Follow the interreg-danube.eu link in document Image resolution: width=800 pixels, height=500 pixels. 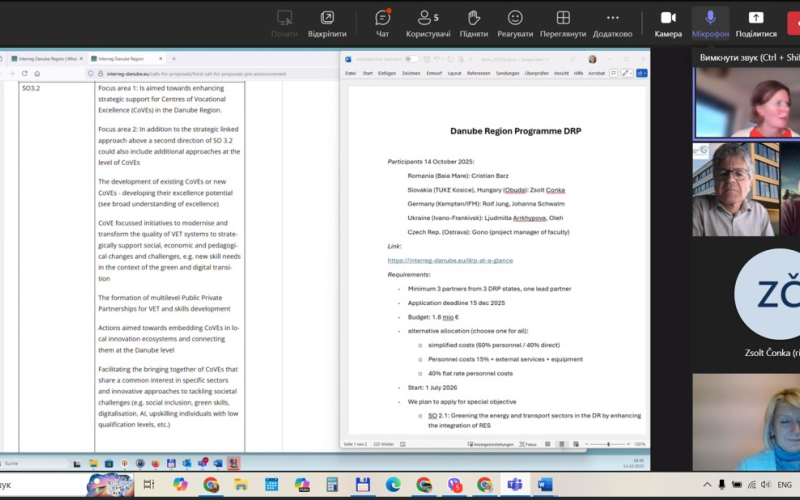(450, 260)
